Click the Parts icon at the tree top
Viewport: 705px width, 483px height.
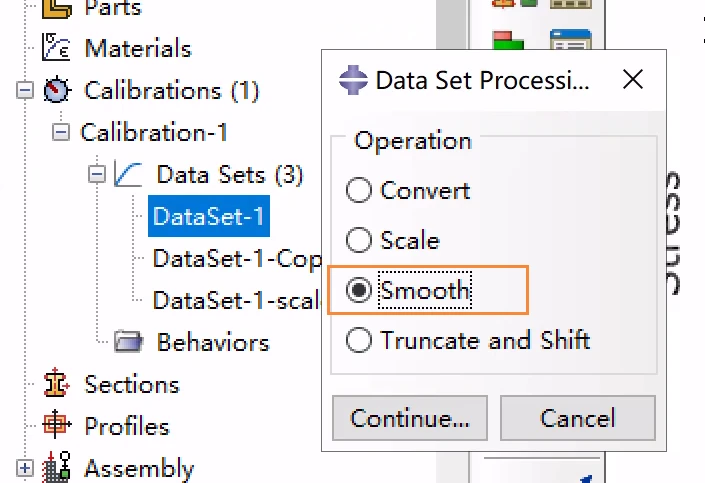(x=57, y=9)
